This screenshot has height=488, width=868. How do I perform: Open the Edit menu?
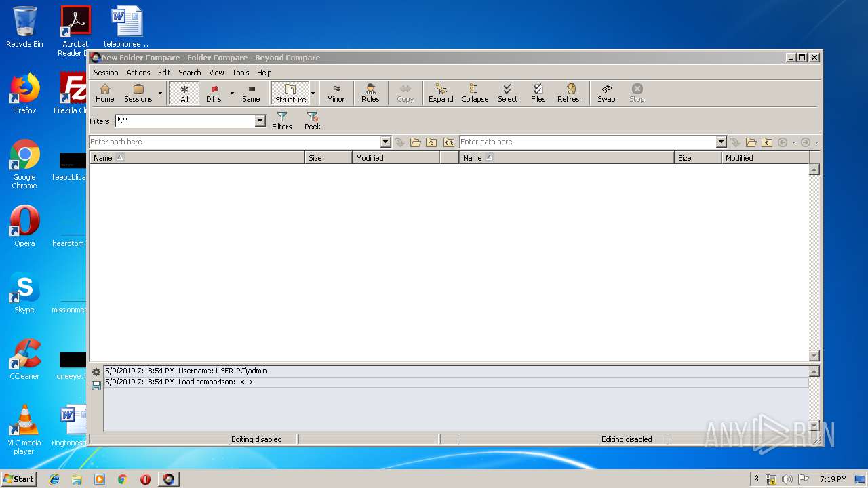[164, 73]
